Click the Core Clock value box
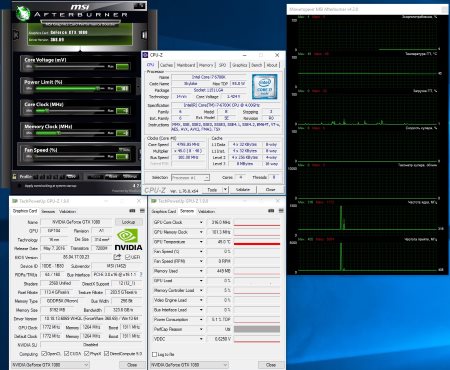The height and width of the screenshot is (370, 450). pos(122,111)
